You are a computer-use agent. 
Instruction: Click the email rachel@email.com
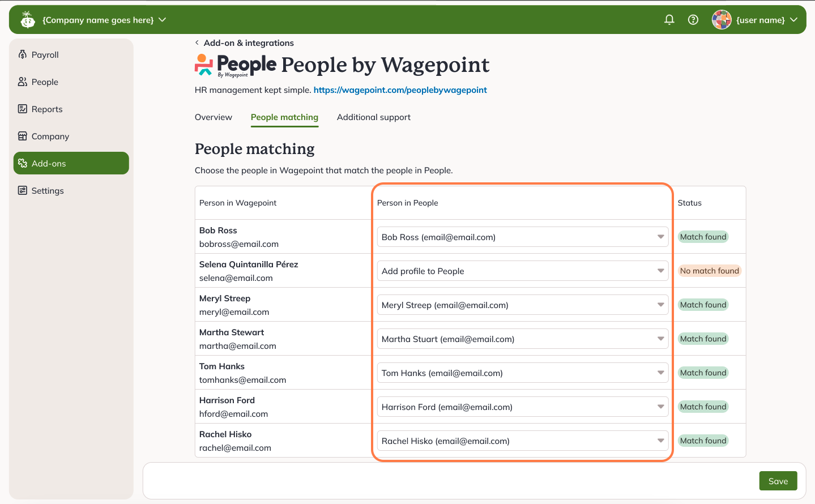pos(235,448)
